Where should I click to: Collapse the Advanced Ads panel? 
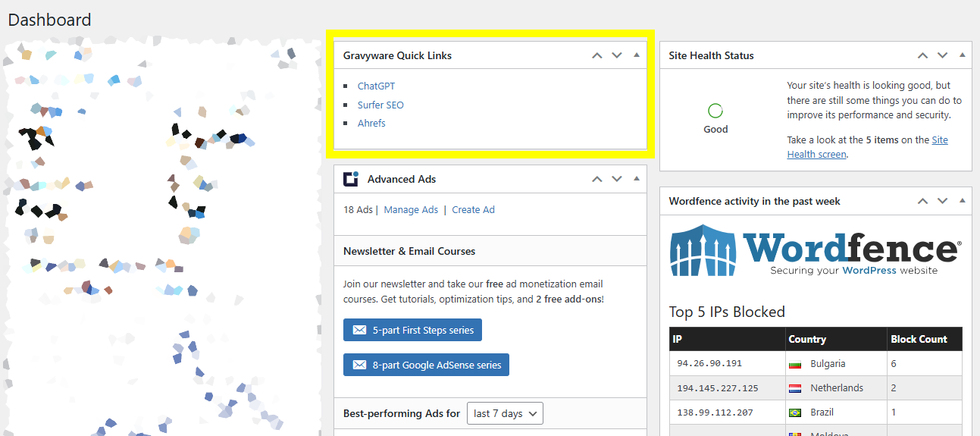pos(637,179)
